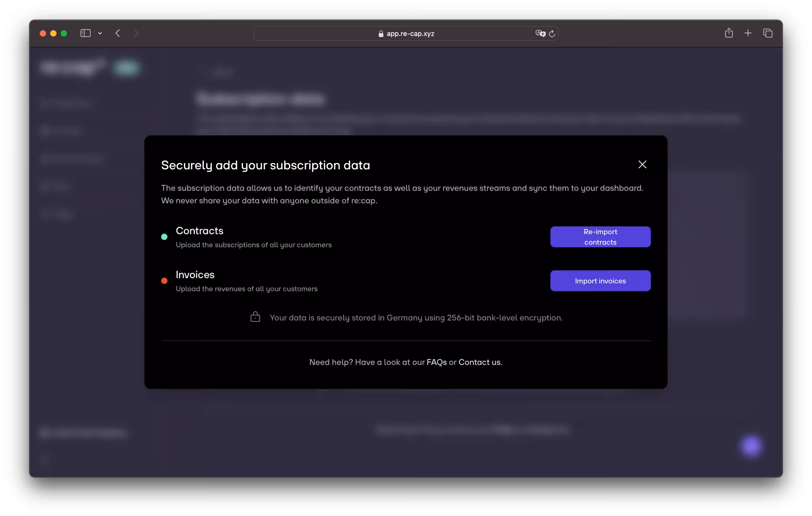Toggle the browser sidebar panel
This screenshot has height=516, width=812.
(x=86, y=33)
